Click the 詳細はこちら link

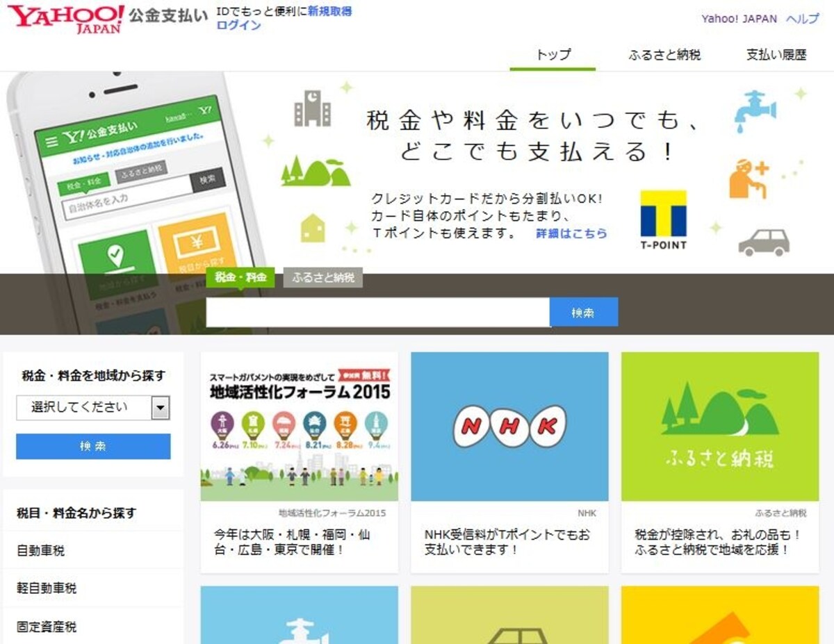[x=571, y=233]
